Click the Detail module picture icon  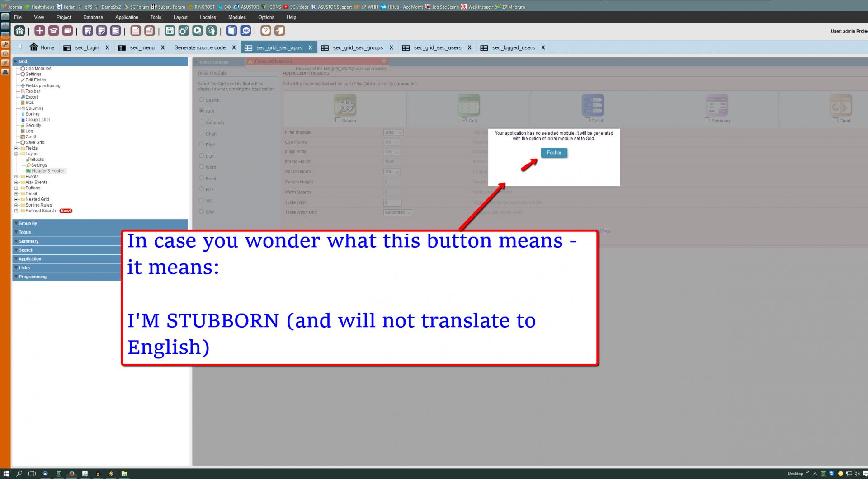click(x=593, y=105)
